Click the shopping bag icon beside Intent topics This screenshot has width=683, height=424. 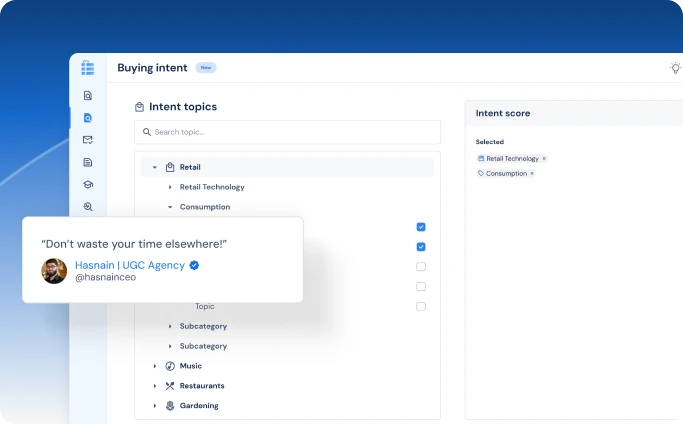click(139, 107)
